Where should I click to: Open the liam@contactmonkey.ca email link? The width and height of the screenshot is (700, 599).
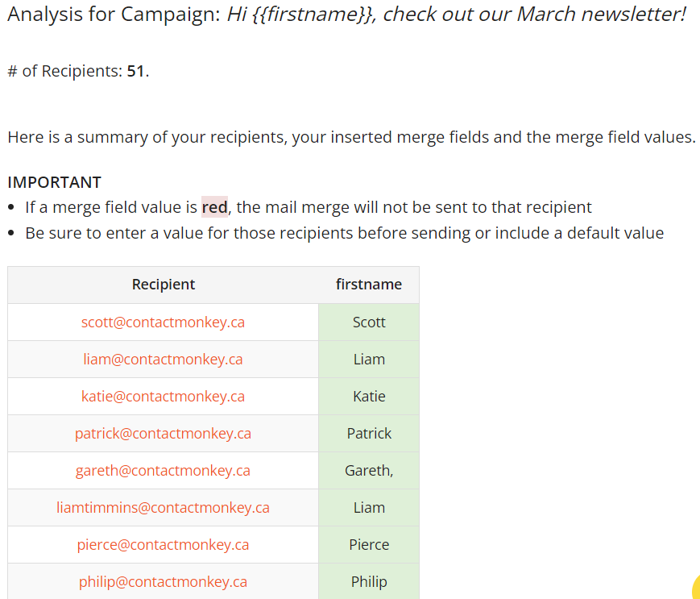point(163,360)
